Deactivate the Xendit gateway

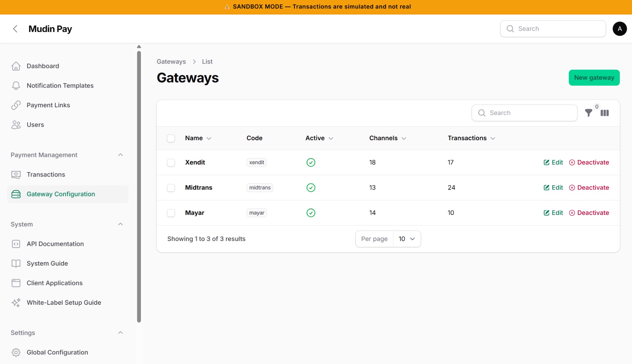tap(589, 162)
